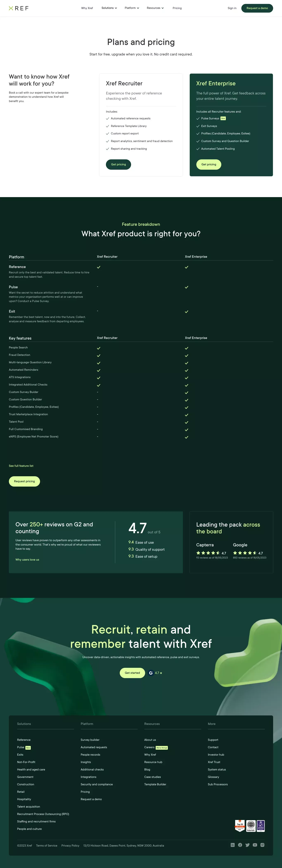Open the YouTube social icon in footer
This screenshot has width=282, height=868.
255,845
